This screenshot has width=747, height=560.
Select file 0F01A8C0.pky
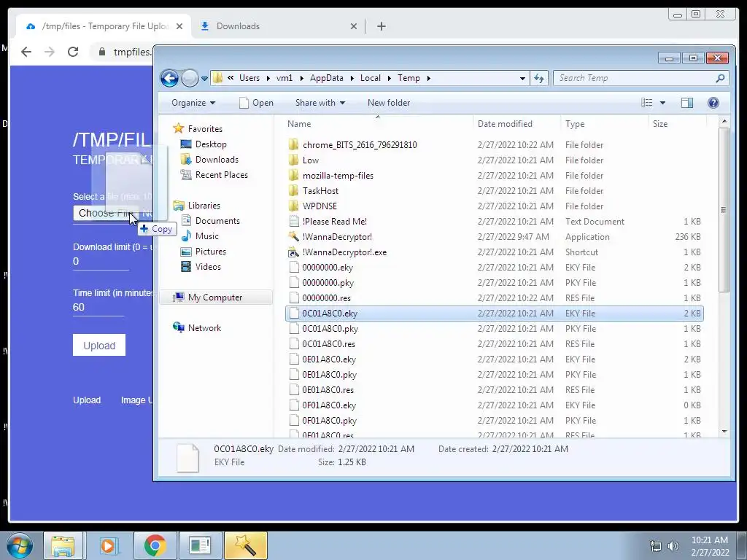(x=329, y=421)
